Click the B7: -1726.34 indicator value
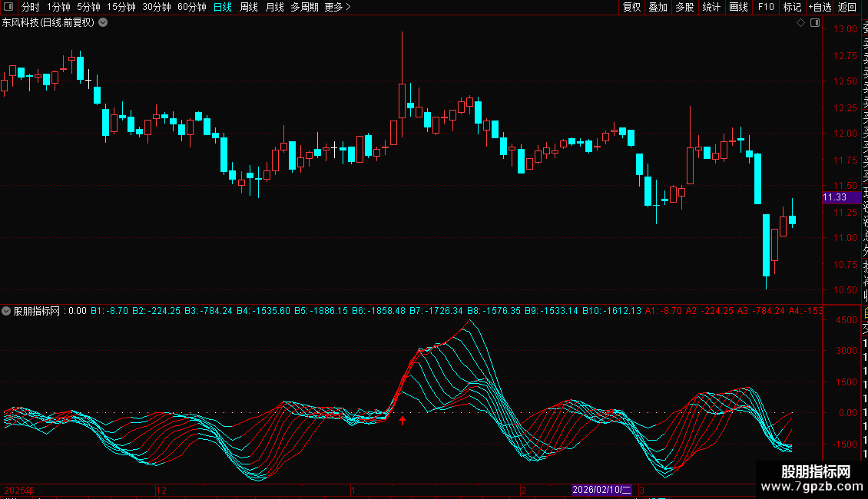868x499 pixels. point(436,311)
